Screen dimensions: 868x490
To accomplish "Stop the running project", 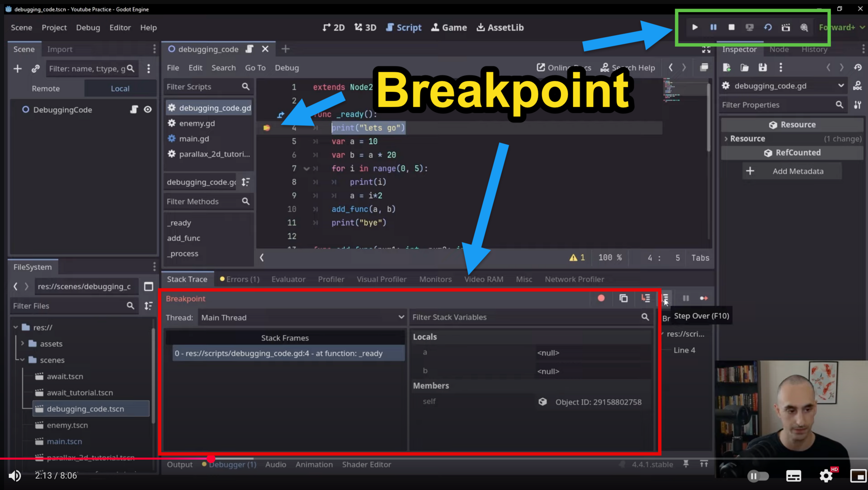I will pos(731,28).
